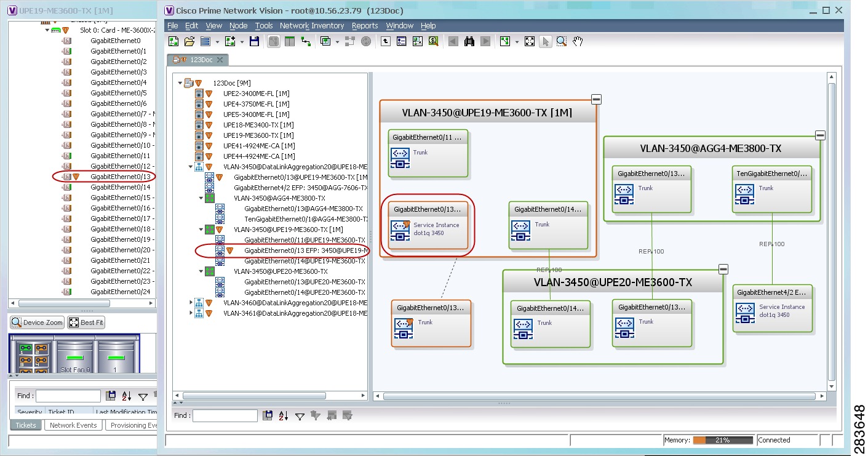Click the Memory usage bar in the status bar

[x=723, y=440]
